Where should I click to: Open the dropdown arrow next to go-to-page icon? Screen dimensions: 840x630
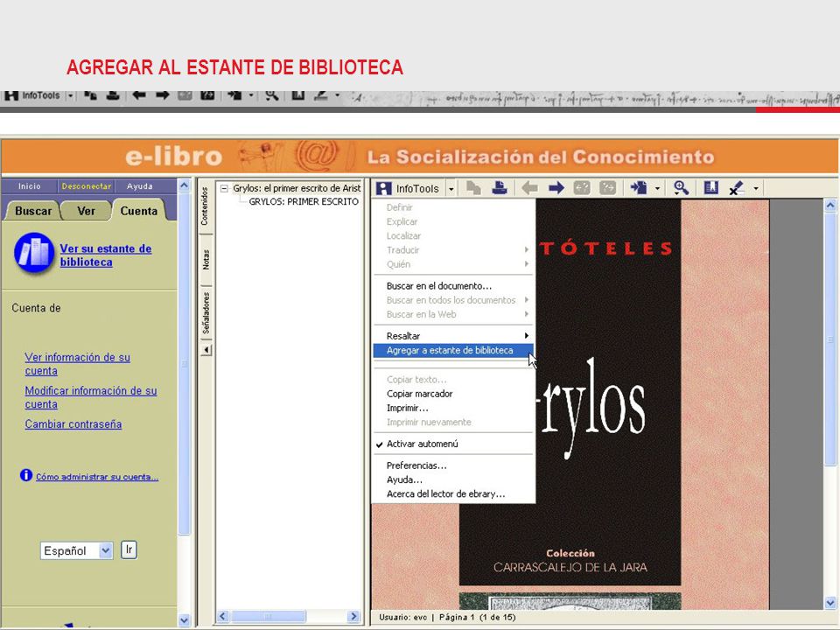coord(657,189)
